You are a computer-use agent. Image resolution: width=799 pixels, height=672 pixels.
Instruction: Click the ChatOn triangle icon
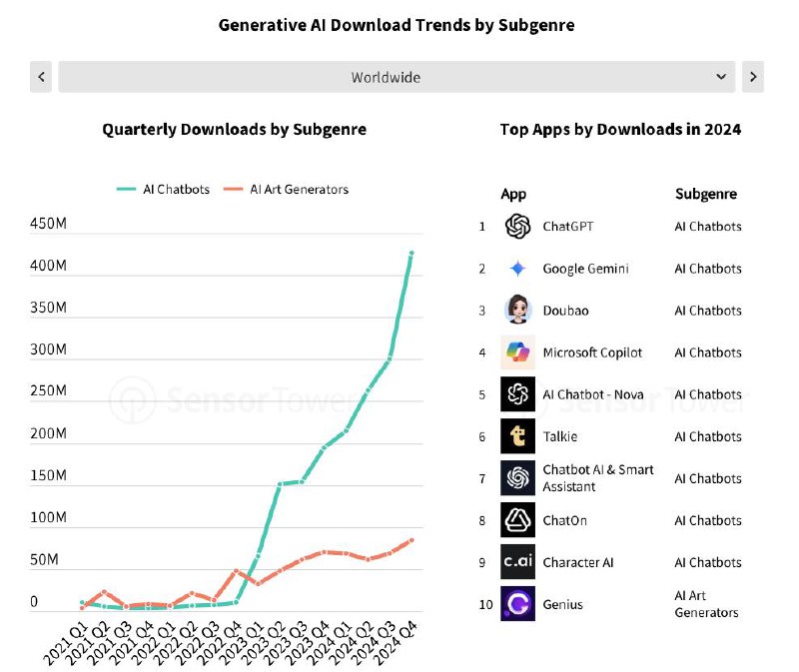[x=517, y=520]
